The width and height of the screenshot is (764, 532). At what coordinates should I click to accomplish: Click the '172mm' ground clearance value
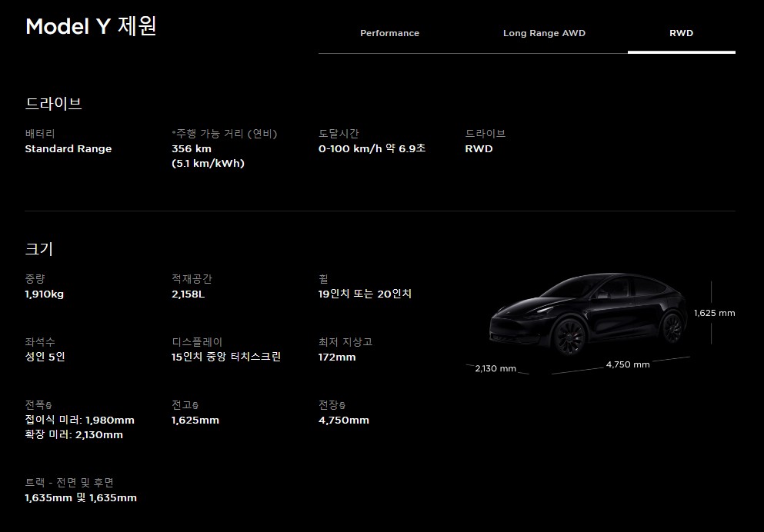(x=337, y=357)
